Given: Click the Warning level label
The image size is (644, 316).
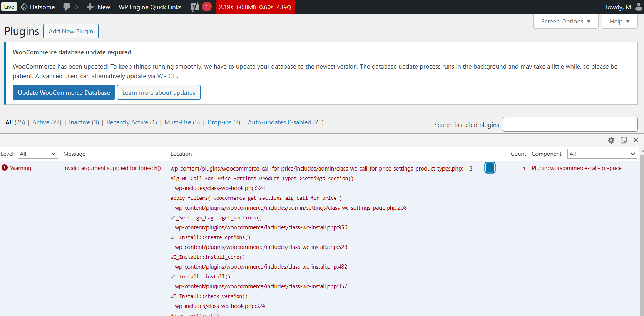Looking at the screenshot, I should [20, 168].
